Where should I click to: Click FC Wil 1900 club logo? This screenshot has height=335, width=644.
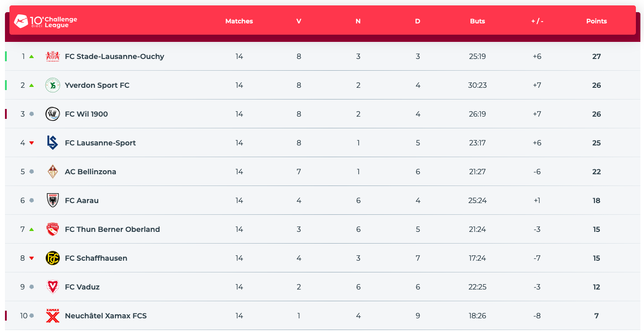click(53, 114)
